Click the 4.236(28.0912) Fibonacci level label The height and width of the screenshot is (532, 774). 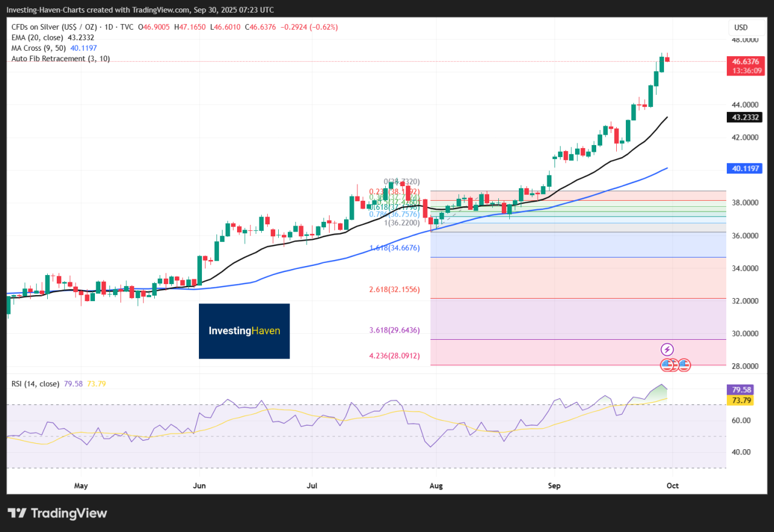(394, 356)
